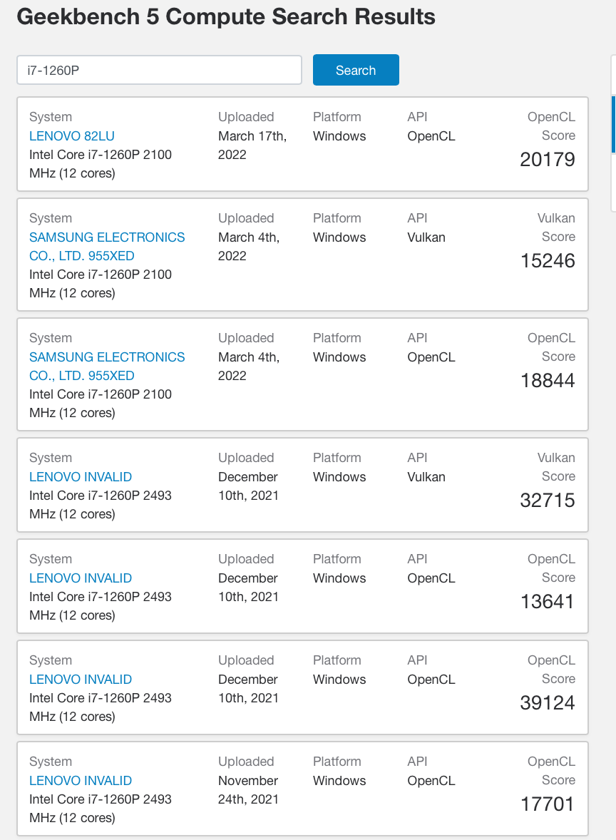The width and height of the screenshot is (616, 840).
Task: Click the OpenCL score 18844
Action: (547, 380)
